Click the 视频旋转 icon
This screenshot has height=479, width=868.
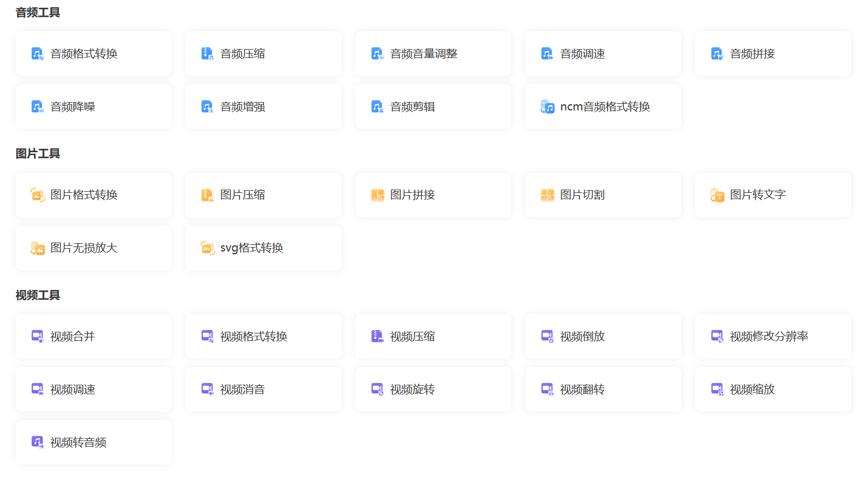point(377,389)
